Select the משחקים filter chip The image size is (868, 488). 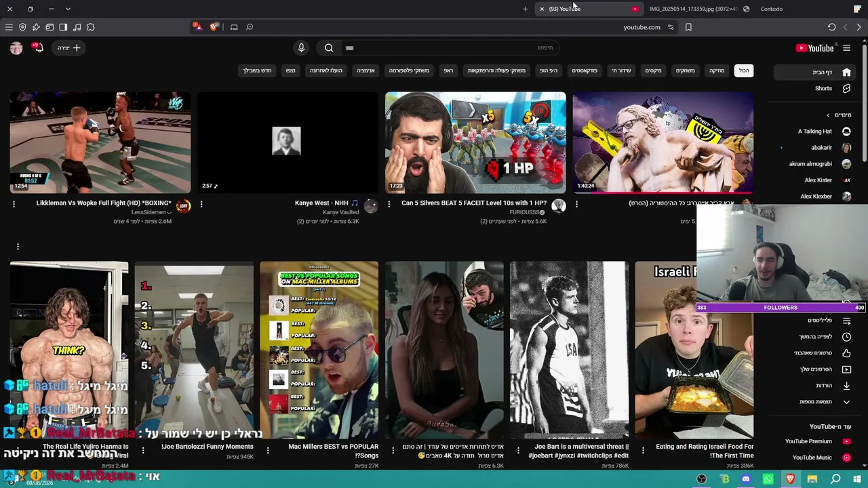[685, 70]
